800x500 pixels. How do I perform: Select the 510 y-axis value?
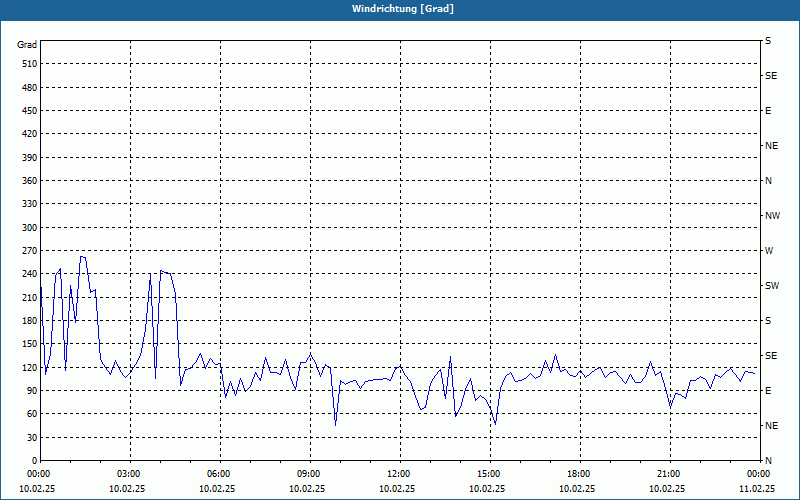[30, 64]
